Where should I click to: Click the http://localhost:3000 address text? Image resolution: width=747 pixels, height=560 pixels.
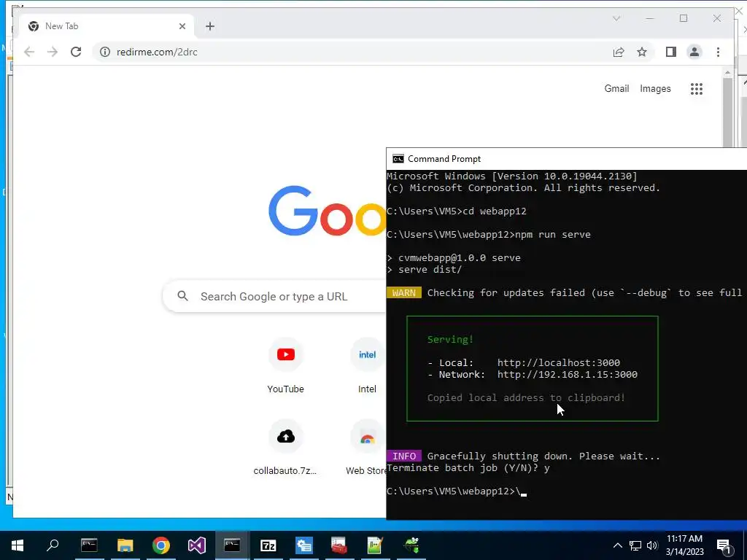558,363
